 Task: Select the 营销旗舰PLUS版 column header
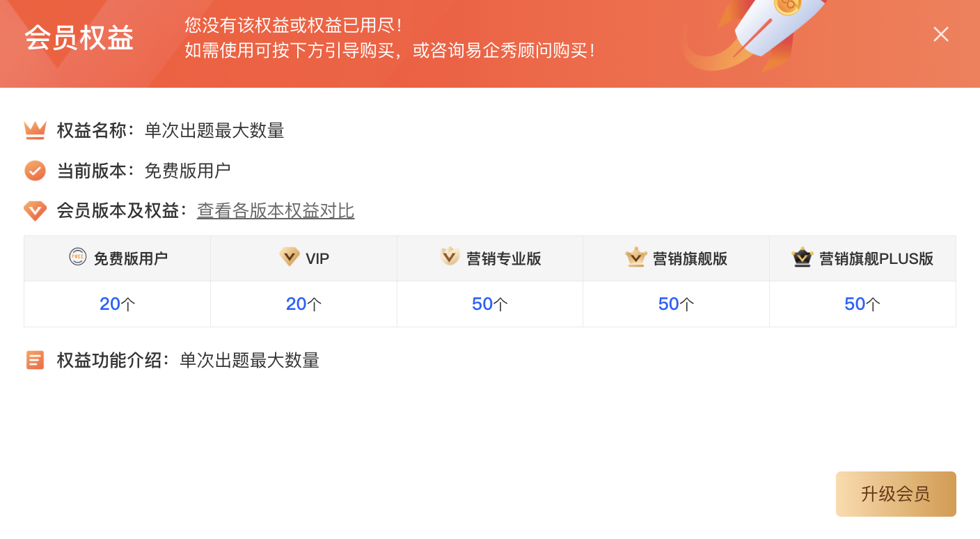862,258
